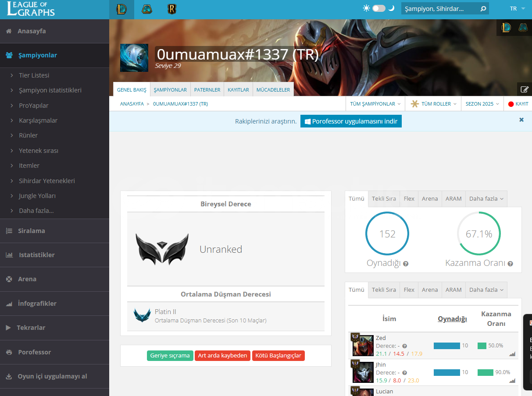532x396 pixels.
Task: Sort champions by Oynadığı column
Action: coord(452,318)
